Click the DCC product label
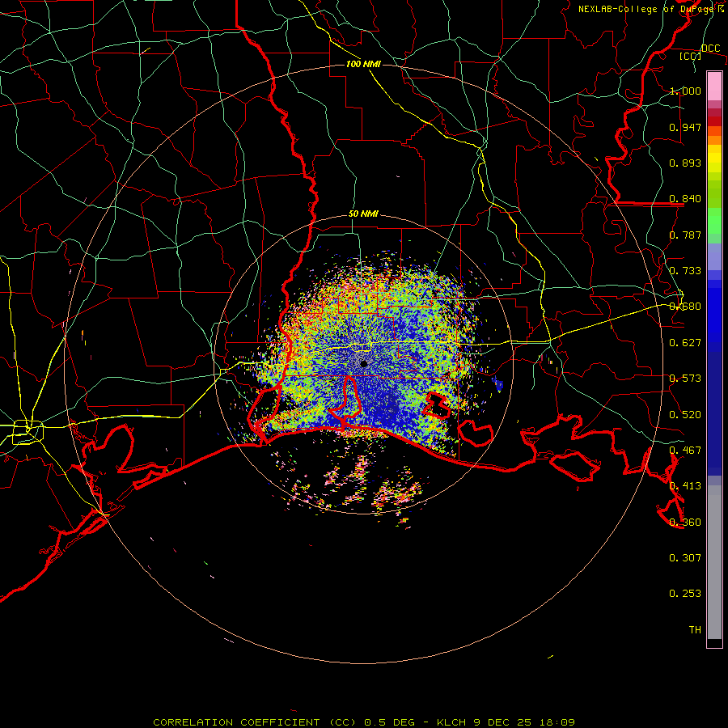The width and height of the screenshot is (728, 728). pos(710,49)
